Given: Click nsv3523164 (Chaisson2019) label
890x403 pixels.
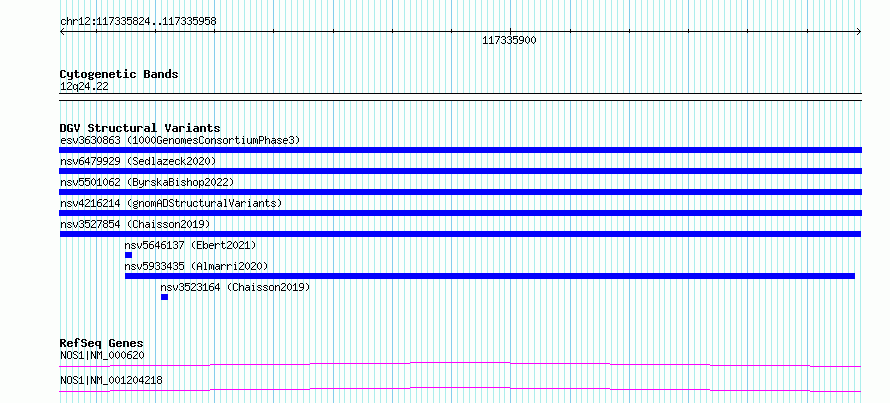Looking at the screenshot, I should (236, 287).
